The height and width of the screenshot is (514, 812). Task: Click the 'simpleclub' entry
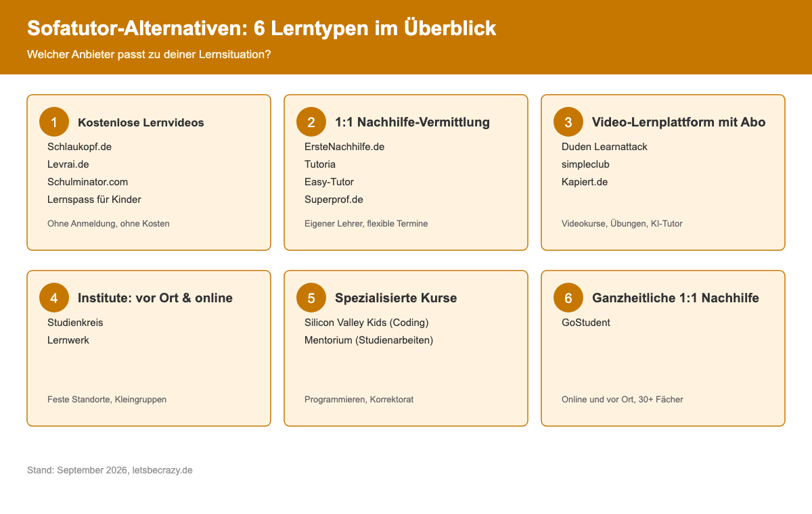point(585,164)
